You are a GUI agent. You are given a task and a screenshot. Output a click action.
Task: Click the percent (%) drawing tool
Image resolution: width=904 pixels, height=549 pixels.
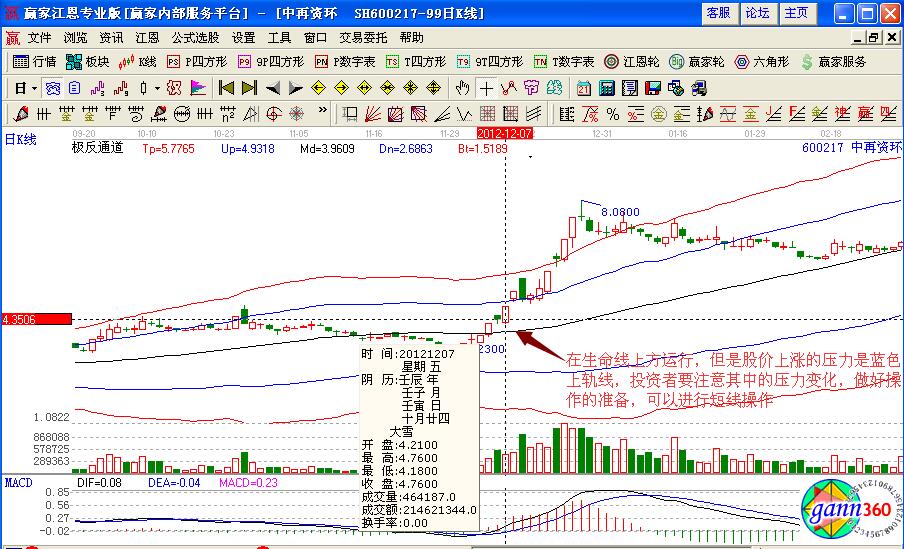[x=612, y=113]
